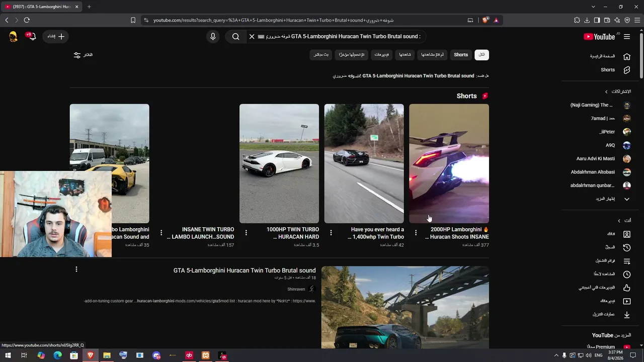Click the YouTube logo
This screenshot has height=362, width=644.
point(599,37)
